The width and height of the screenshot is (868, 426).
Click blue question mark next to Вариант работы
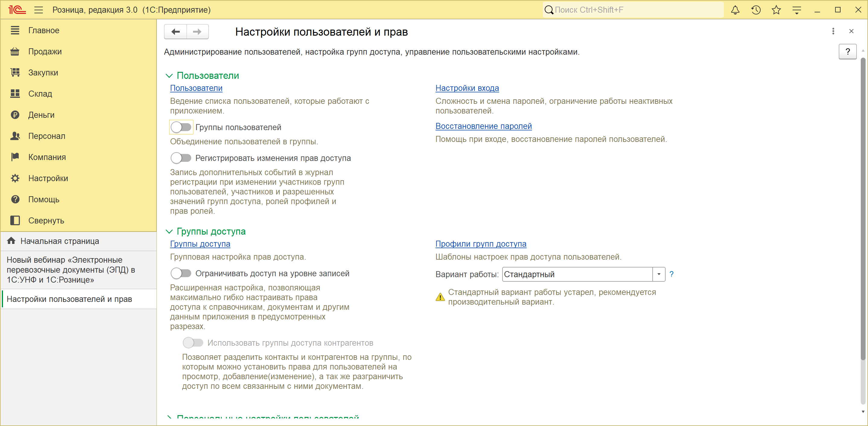pos(672,274)
